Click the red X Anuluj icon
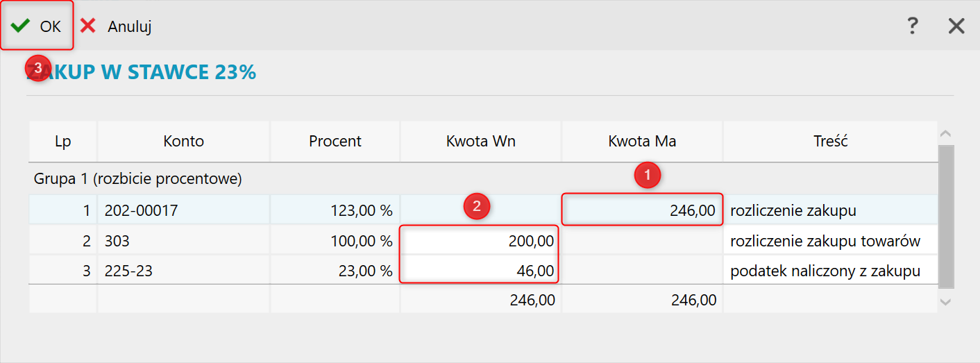This screenshot has height=363, width=980. [x=88, y=26]
